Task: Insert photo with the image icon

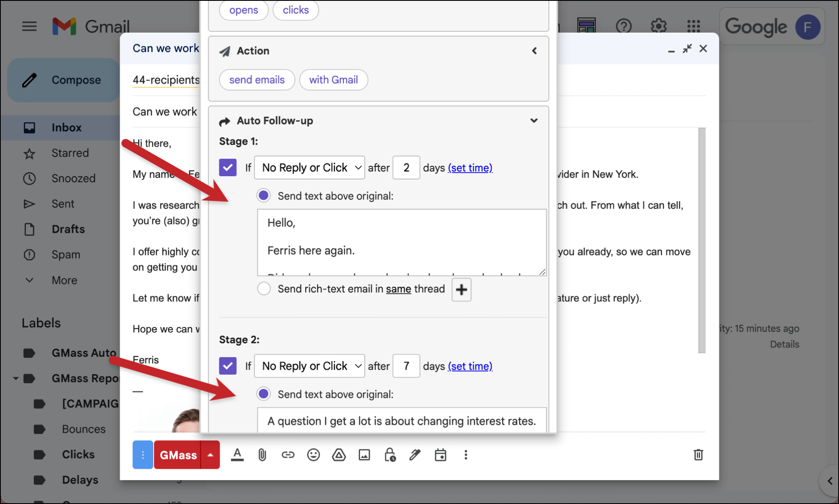Action: coord(364,455)
